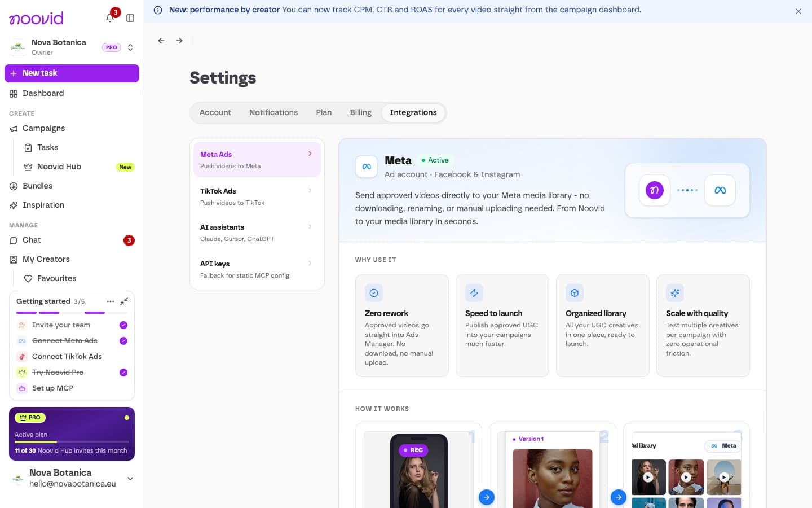812x508 pixels.
Task: Open Dashboard from the sidebar
Action: pos(72,93)
